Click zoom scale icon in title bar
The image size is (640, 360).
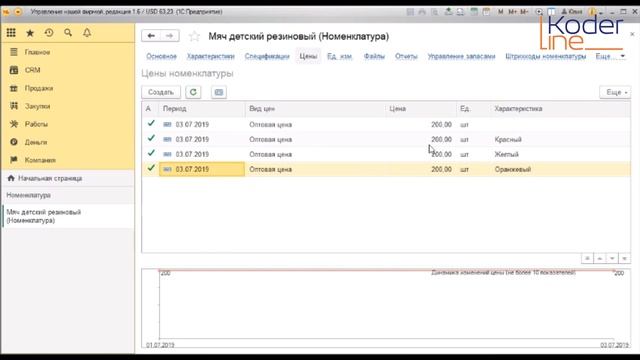tap(539, 12)
